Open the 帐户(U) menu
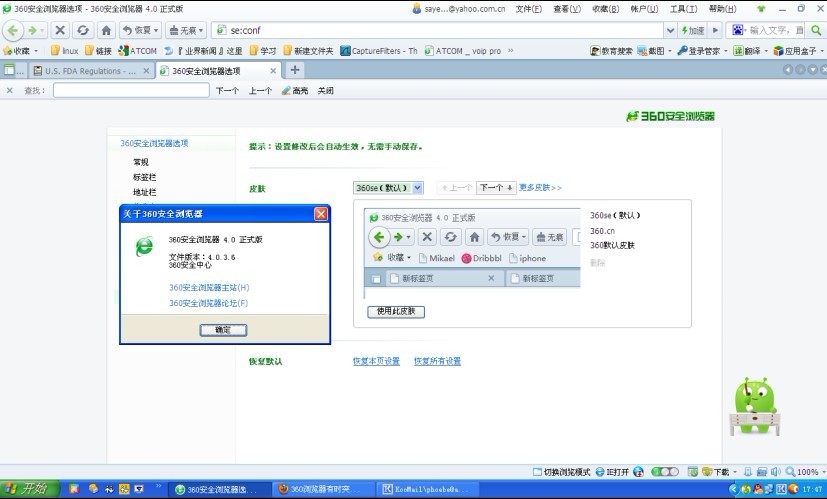Image resolution: width=827 pixels, height=499 pixels. [645, 8]
